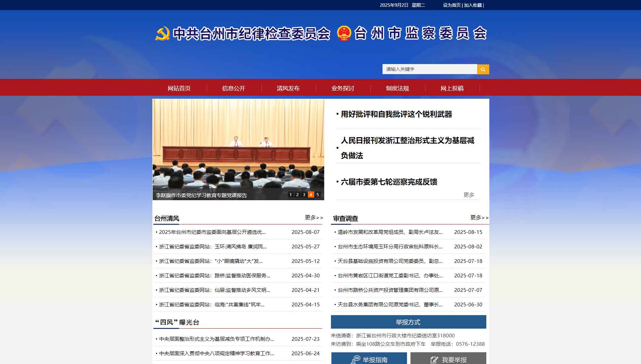Click the 举报电话：0576-12388 text
The height and width of the screenshot is (364, 641).
pyautogui.click(x=458, y=344)
